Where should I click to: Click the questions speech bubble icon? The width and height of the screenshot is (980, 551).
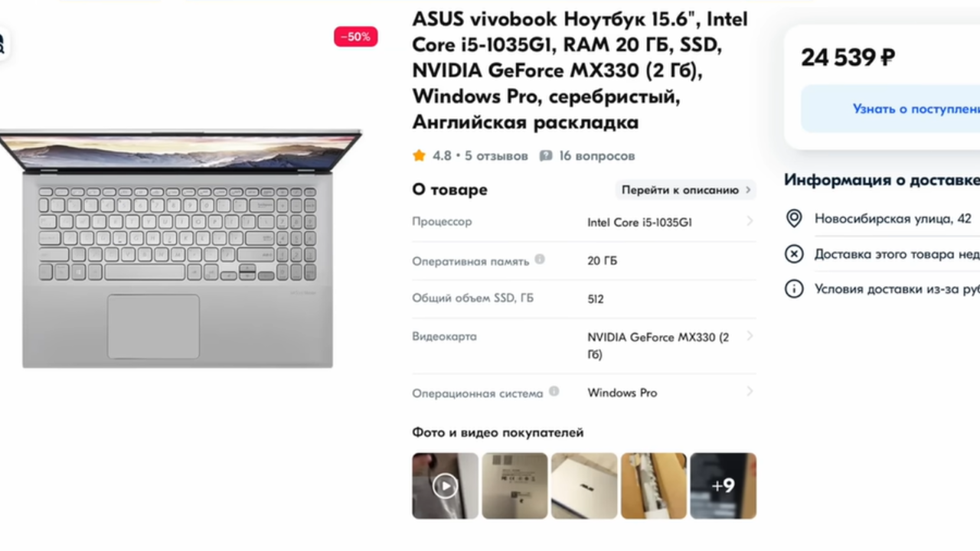pyautogui.click(x=546, y=155)
